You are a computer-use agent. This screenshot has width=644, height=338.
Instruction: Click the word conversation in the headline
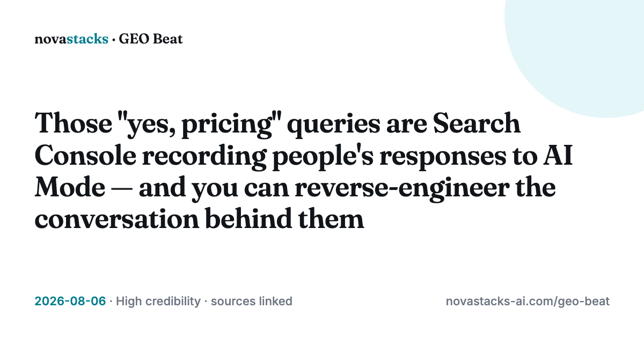[104, 219]
